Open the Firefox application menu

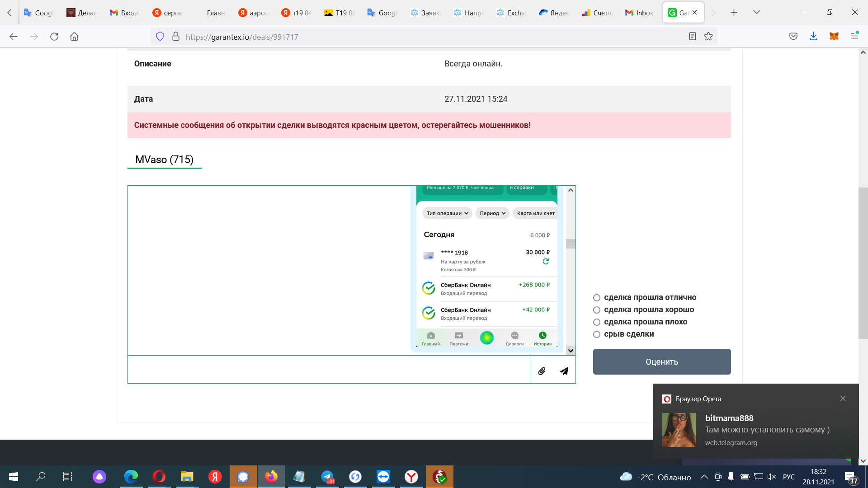[x=854, y=36]
